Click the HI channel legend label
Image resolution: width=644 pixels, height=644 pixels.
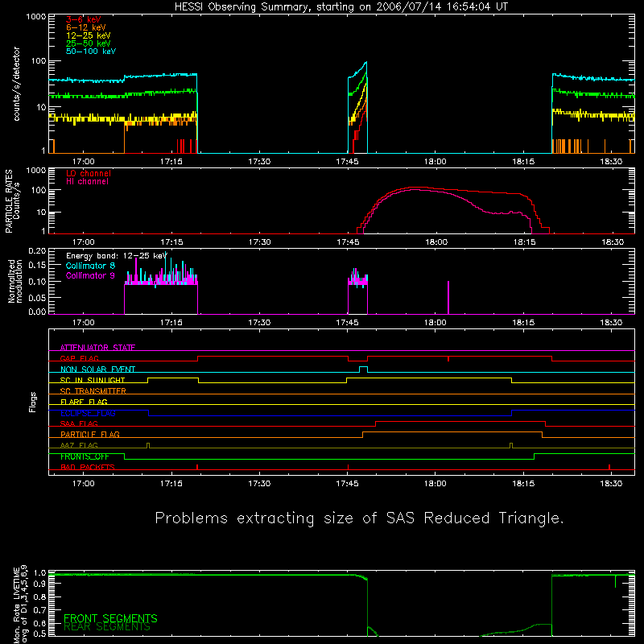pyautogui.click(x=87, y=181)
